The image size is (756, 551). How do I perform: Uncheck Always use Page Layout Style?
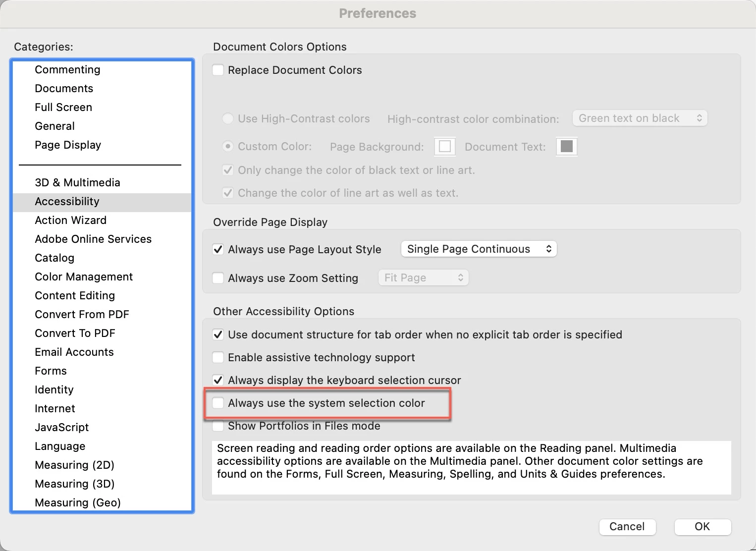pos(218,249)
